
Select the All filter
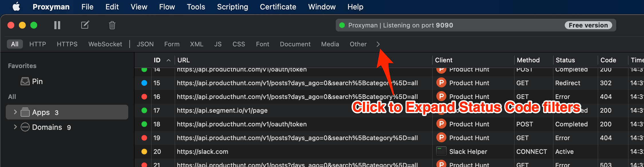(x=15, y=44)
